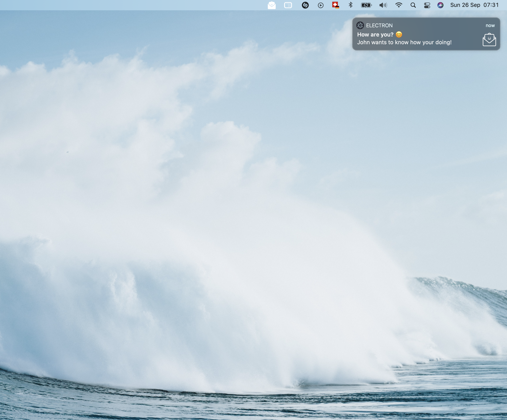Click the grid window manager menu icon
The image size is (507, 420).
click(288, 5)
